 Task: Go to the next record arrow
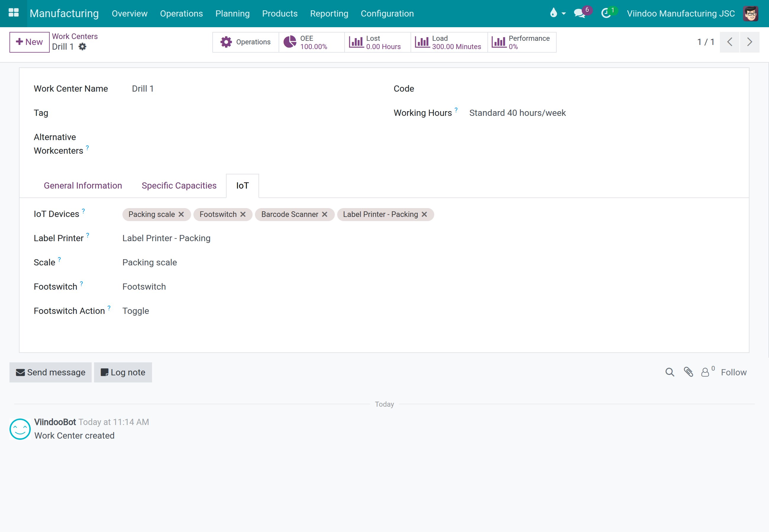click(749, 42)
